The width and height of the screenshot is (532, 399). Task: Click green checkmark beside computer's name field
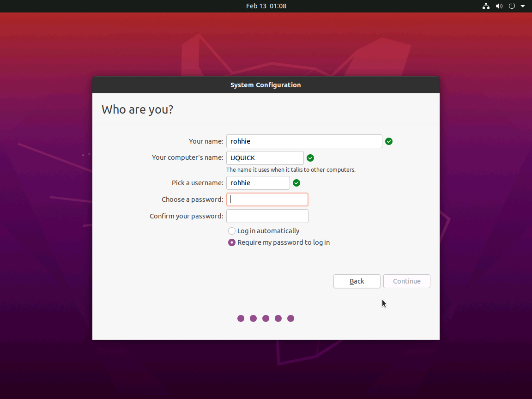pyautogui.click(x=310, y=158)
